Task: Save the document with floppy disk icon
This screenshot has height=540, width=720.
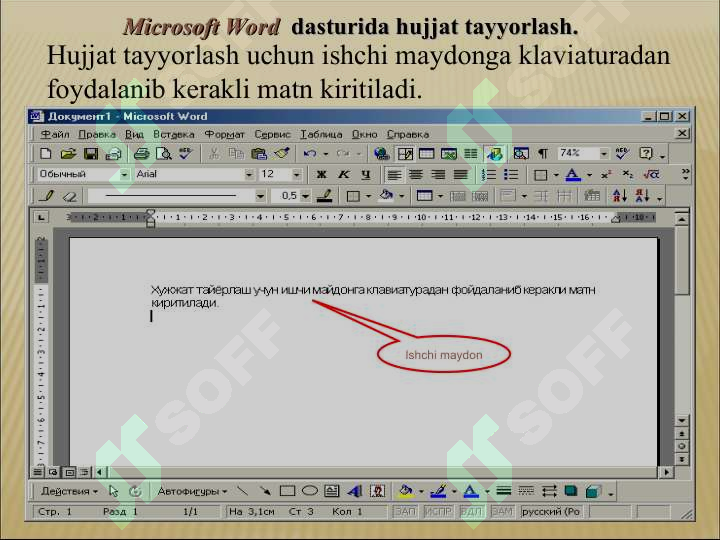Action: tap(90, 154)
